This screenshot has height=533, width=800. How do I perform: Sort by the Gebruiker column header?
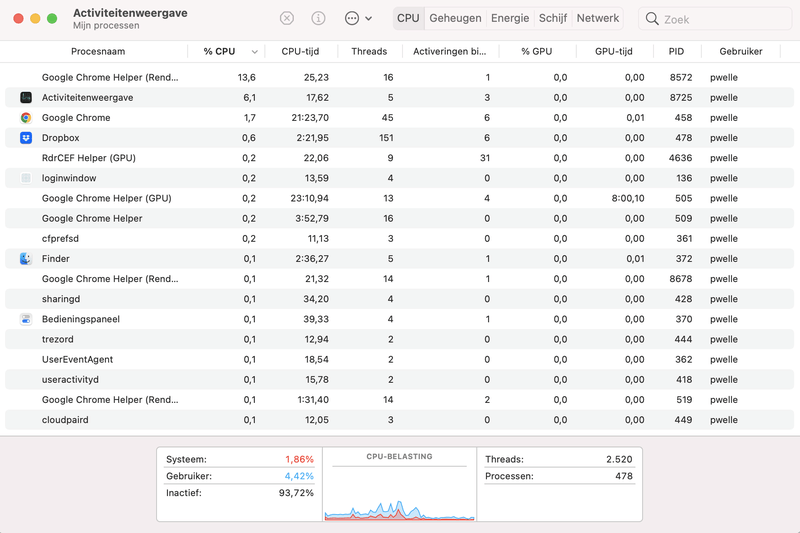[741, 52]
